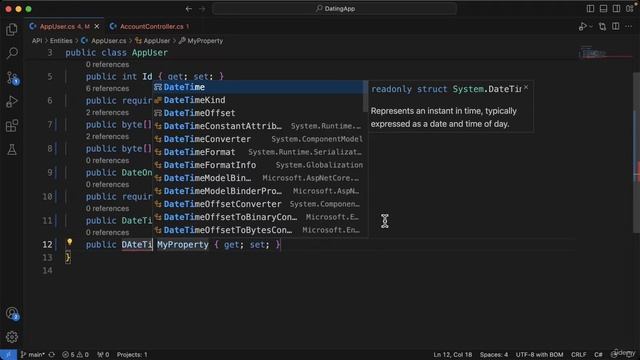Select the DateTimeOffsetToBytesCon… suggestion
Image resolution: width=640 pixels, height=360 pixels.
[258, 230]
